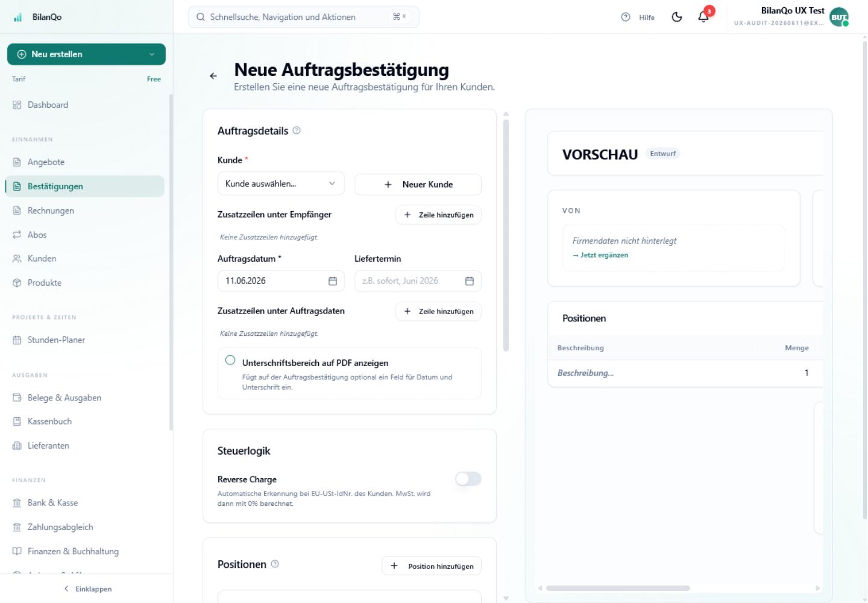Open Dashboard from sidebar
This screenshot has height=603, width=868.
85,105
